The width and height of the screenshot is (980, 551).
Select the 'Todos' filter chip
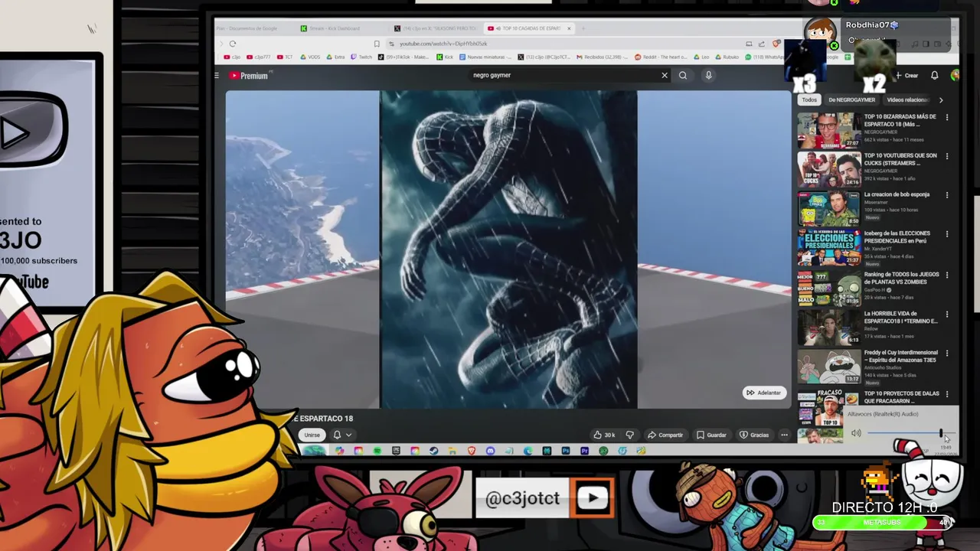809,99
